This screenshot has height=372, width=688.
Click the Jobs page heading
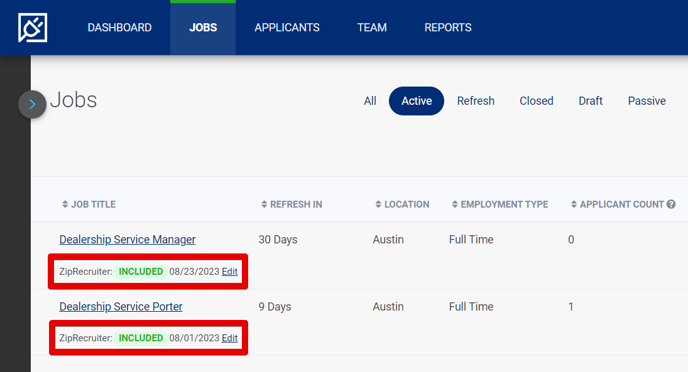pos(73,100)
